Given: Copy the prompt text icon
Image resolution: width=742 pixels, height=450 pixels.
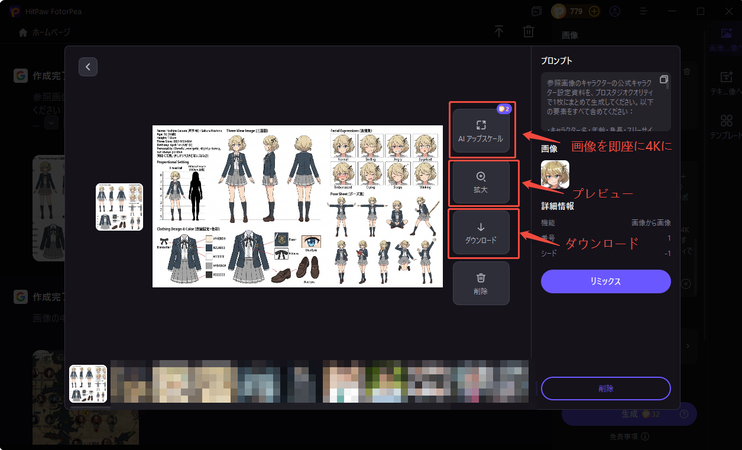Looking at the screenshot, I should pyautogui.click(x=663, y=79).
